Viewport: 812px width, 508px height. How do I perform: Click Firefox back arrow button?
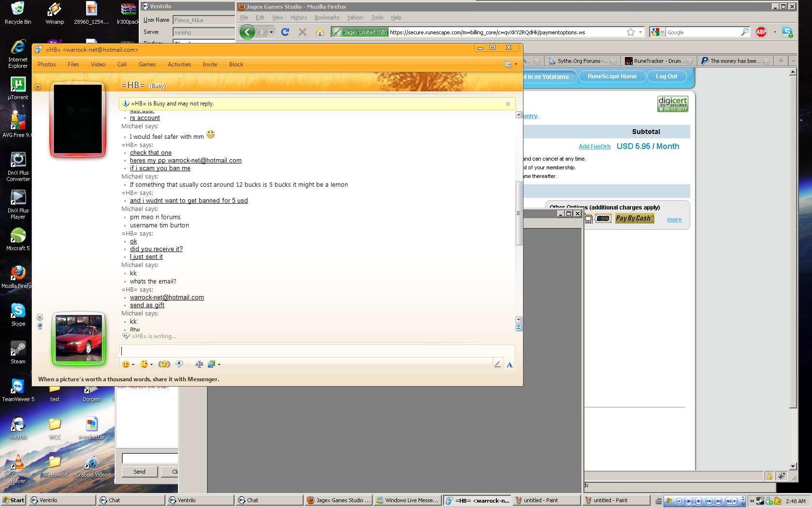(247, 32)
